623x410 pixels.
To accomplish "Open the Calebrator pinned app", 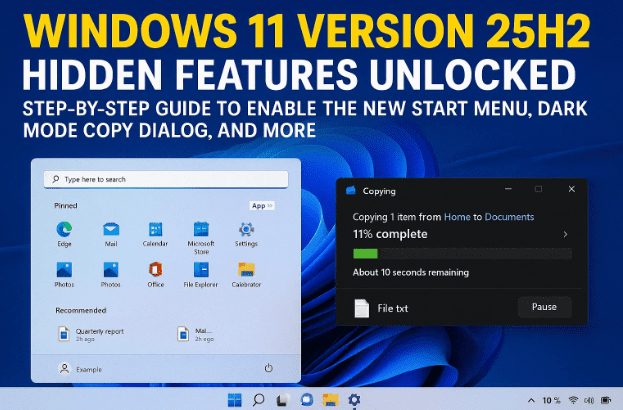I will [246, 270].
